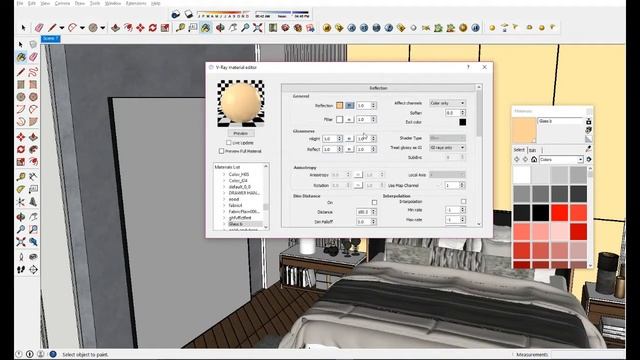Expand the fabric4 material entry
Viewport: 640px width, 360px height.
click(224, 205)
